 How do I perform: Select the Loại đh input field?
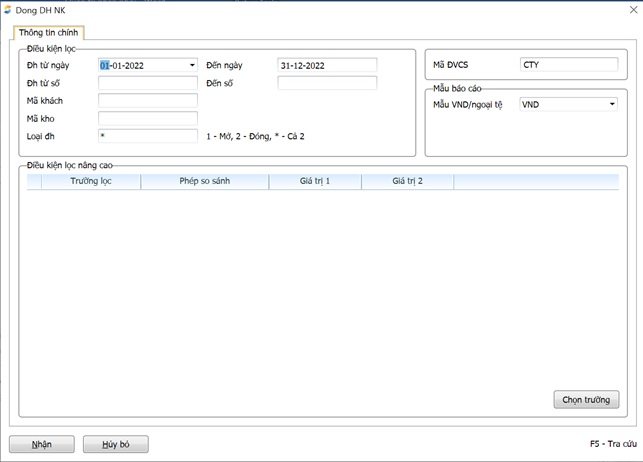point(148,136)
